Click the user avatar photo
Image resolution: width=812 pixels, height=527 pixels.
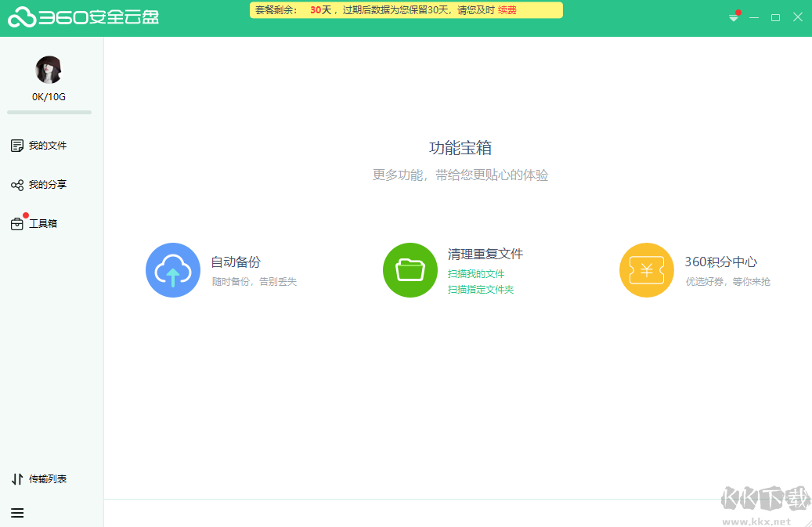49,70
